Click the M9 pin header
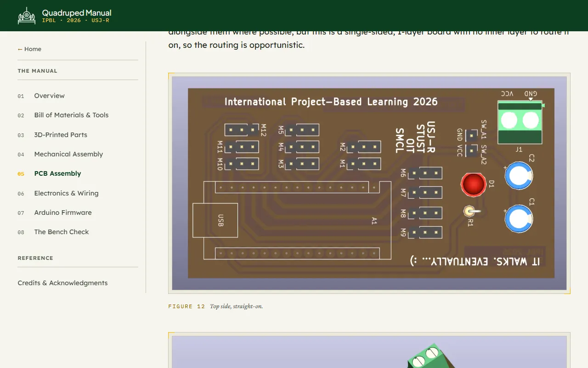Image resolution: width=588 pixels, height=368 pixels. [425, 232]
